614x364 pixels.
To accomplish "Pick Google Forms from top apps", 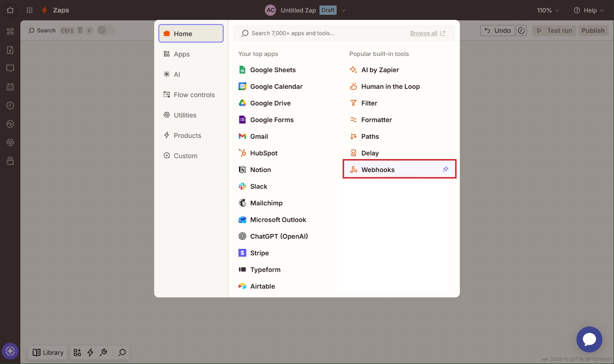I will click(266, 120).
